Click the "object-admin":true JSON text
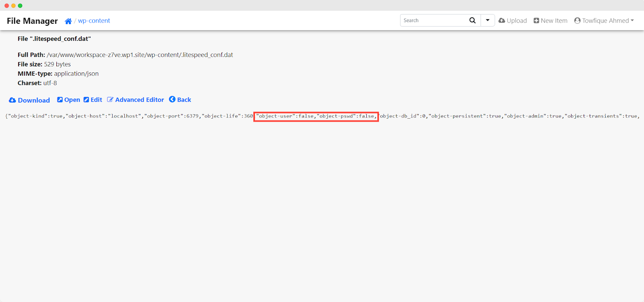Image resolution: width=644 pixels, height=302 pixels. (533, 116)
